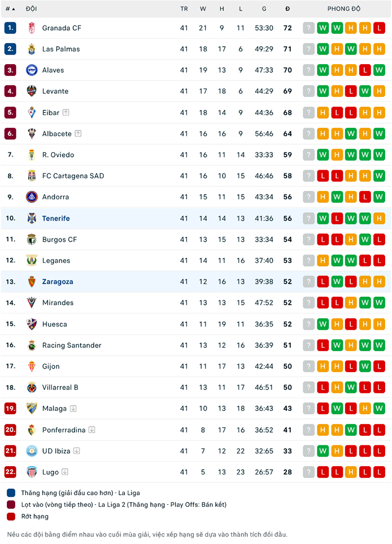
Task: Click the blue La Liga promotion legend swatch
Action: coord(11,493)
